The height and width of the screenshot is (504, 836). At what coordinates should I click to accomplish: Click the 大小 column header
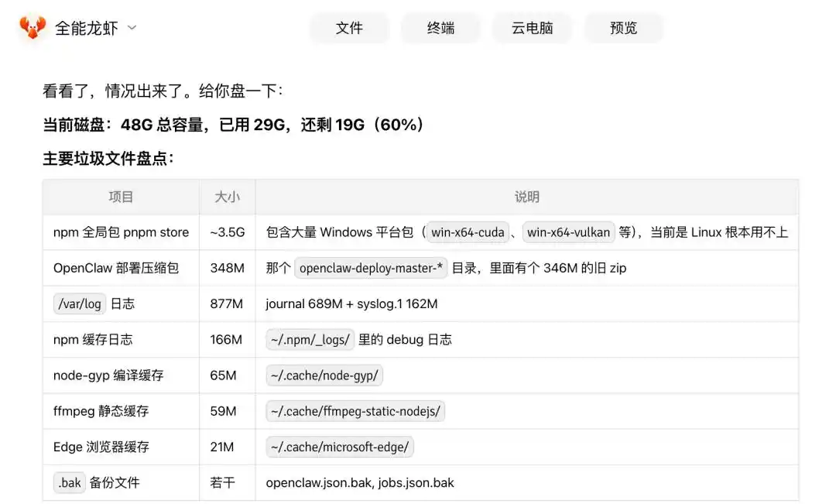click(227, 197)
